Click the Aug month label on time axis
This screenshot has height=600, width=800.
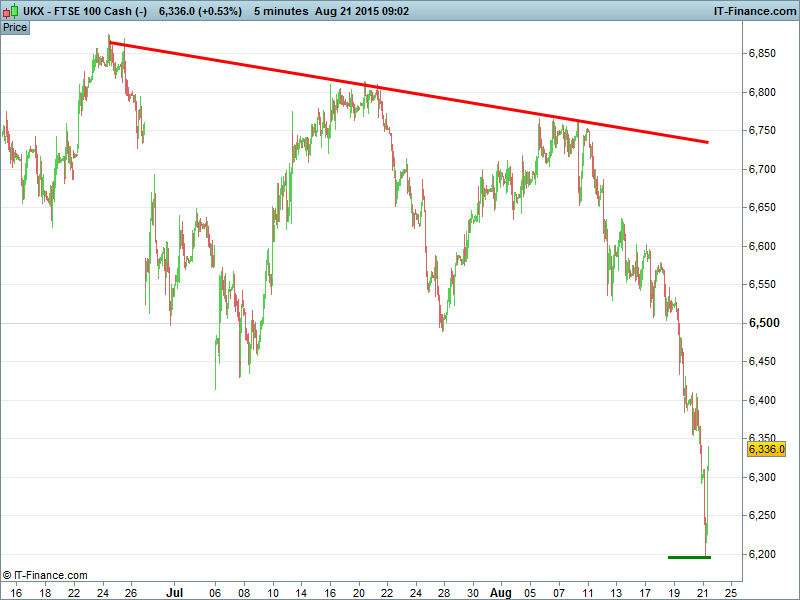501,592
